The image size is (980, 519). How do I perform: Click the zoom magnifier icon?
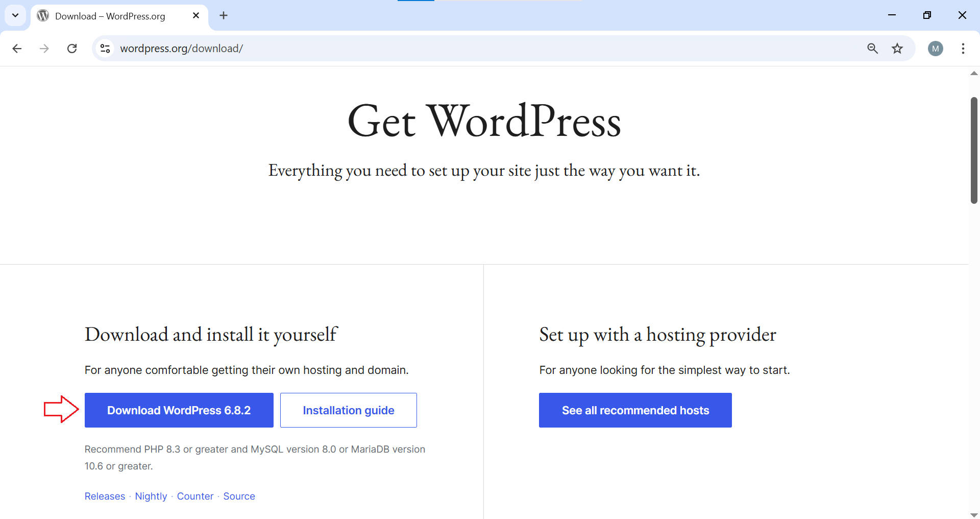coord(872,49)
